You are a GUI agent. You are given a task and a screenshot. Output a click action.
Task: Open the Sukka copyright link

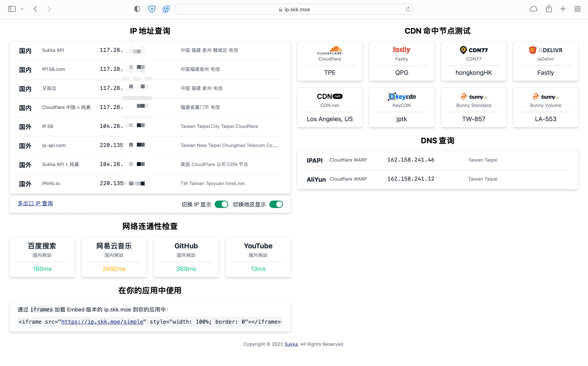(291, 344)
